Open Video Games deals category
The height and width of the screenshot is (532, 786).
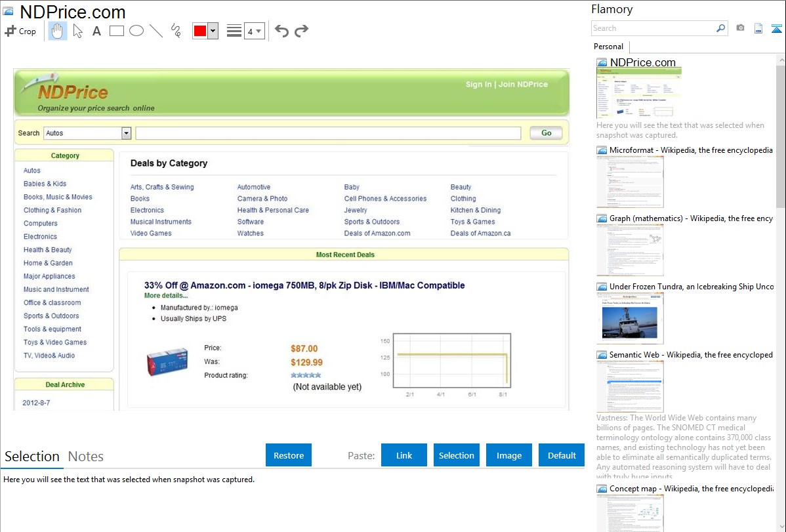click(x=151, y=233)
